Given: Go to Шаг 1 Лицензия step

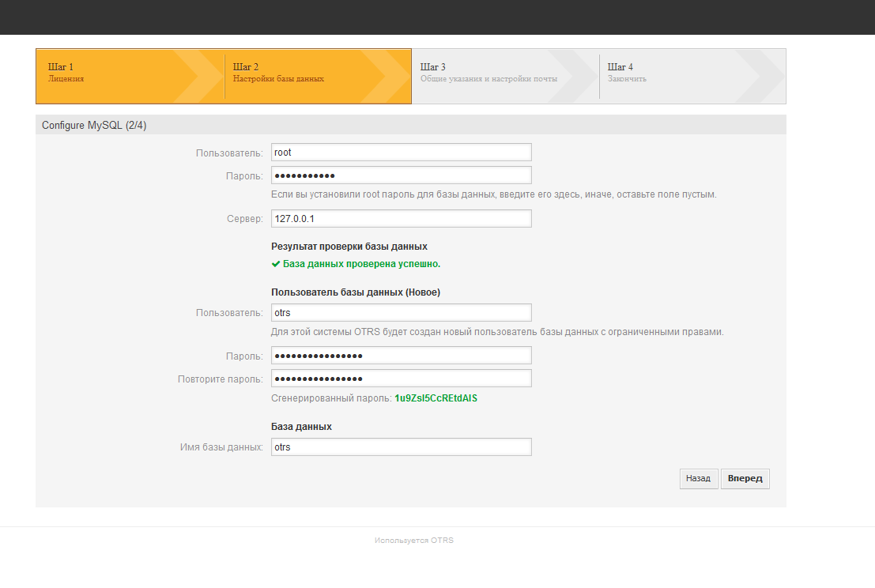Looking at the screenshot, I should (x=66, y=73).
